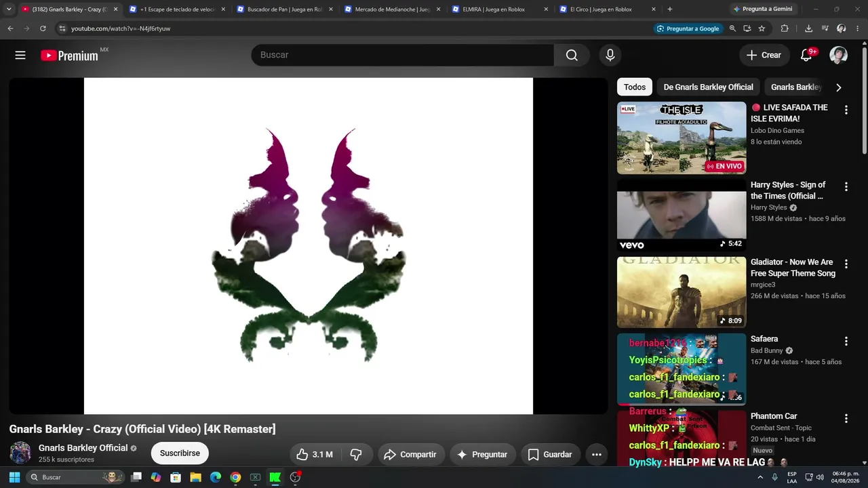Open volume control in system tray

[820, 477]
